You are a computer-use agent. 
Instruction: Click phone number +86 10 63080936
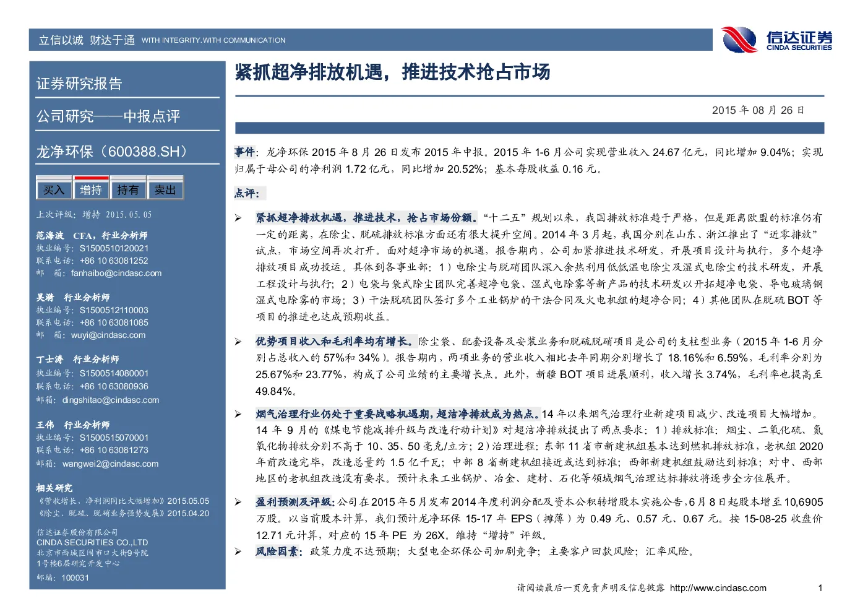point(114,386)
